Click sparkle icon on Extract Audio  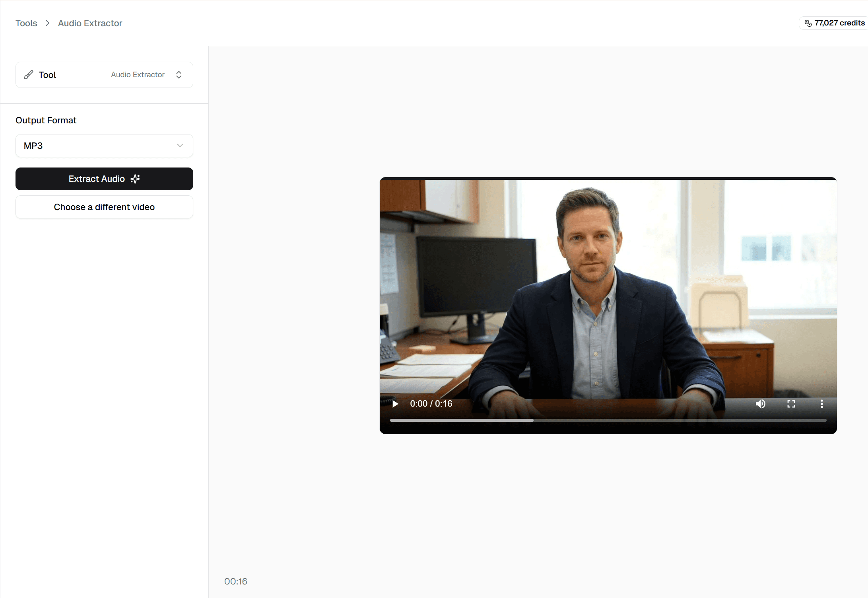pyautogui.click(x=136, y=179)
